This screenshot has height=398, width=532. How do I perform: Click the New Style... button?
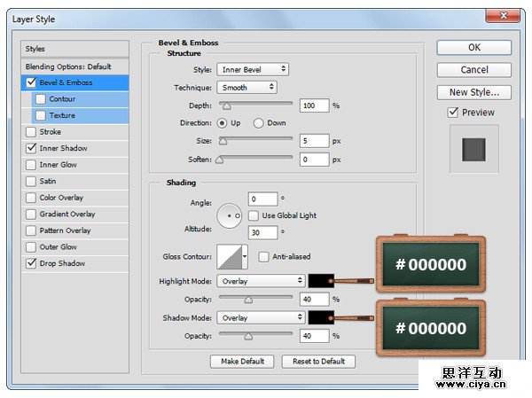(x=473, y=92)
